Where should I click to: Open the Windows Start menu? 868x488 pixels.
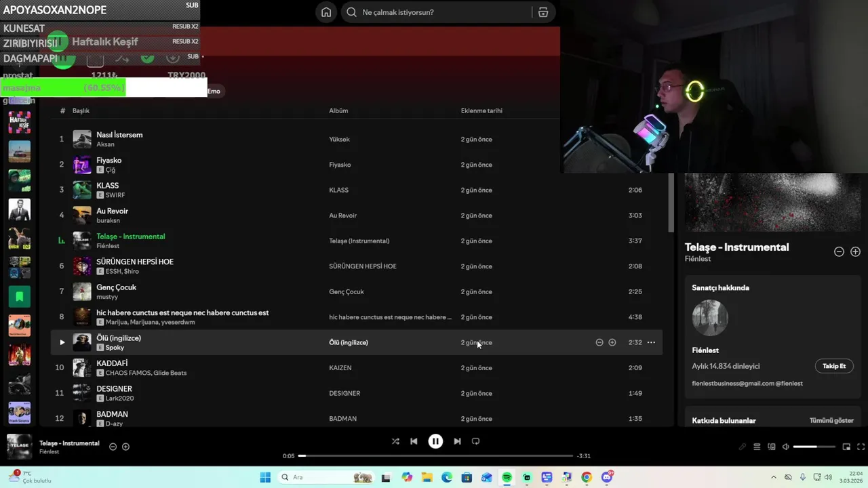click(265, 477)
